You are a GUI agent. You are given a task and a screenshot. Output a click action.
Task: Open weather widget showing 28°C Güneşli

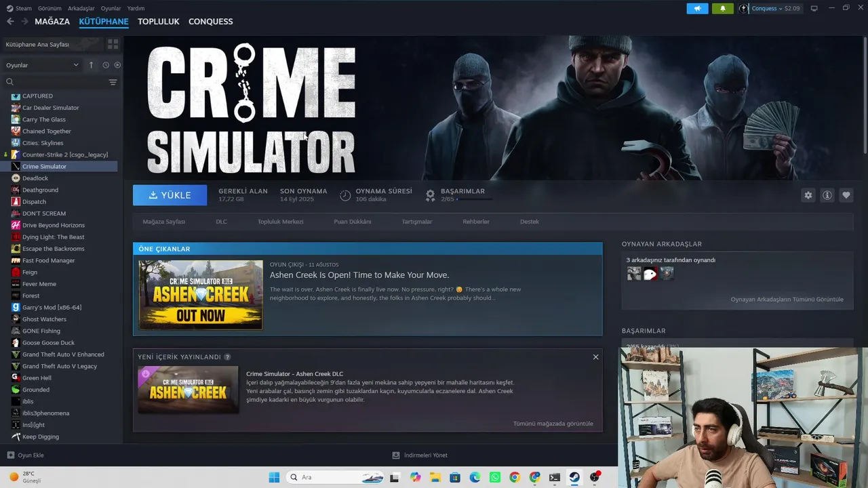click(26, 477)
